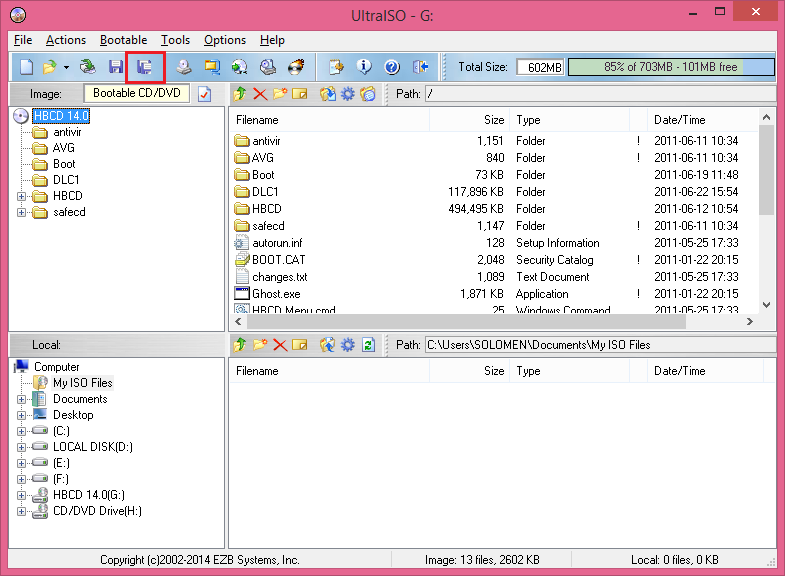Create new folder in image pane toolbar

click(280, 94)
